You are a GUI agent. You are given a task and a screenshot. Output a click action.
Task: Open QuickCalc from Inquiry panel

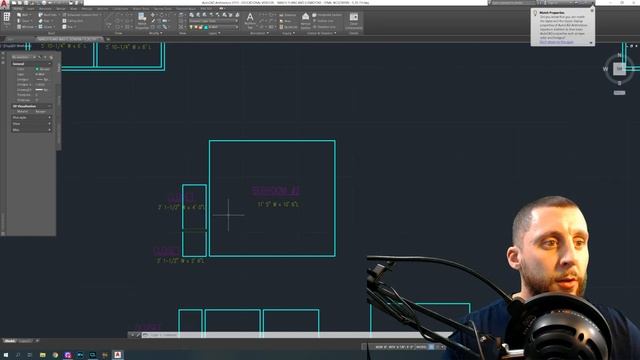[x=289, y=27]
